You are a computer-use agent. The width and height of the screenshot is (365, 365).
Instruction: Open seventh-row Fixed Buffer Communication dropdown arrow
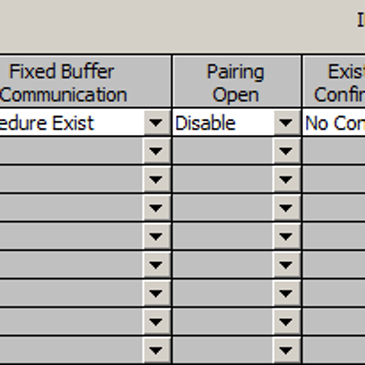[x=156, y=293]
